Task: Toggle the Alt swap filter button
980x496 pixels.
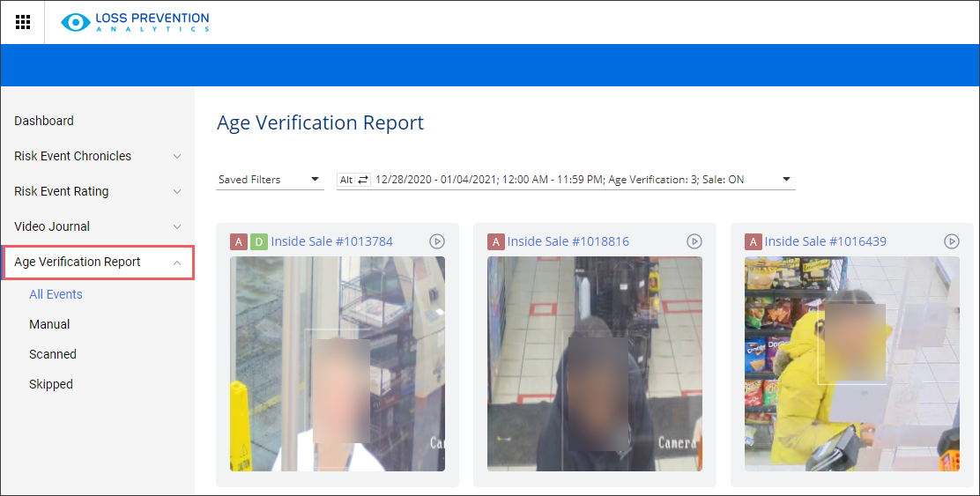Action: pyautogui.click(x=354, y=180)
